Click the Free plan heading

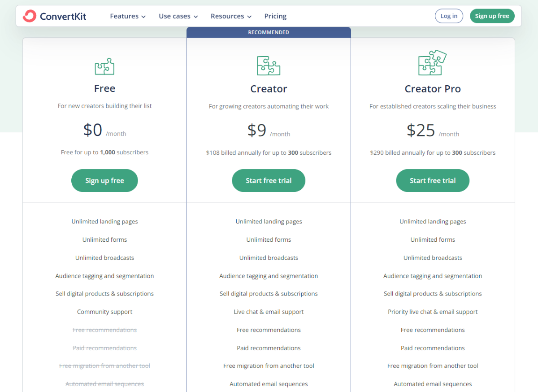(x=104, y=88)
